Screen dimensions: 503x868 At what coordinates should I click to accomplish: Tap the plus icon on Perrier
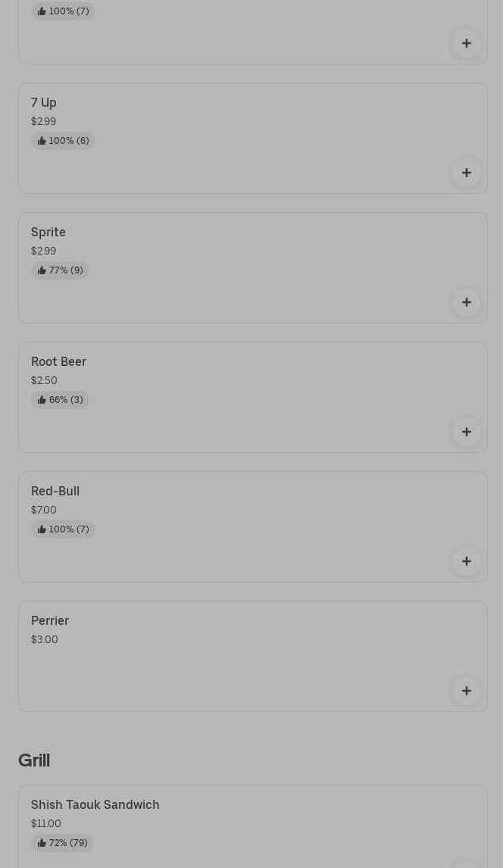tap(467, 691)
